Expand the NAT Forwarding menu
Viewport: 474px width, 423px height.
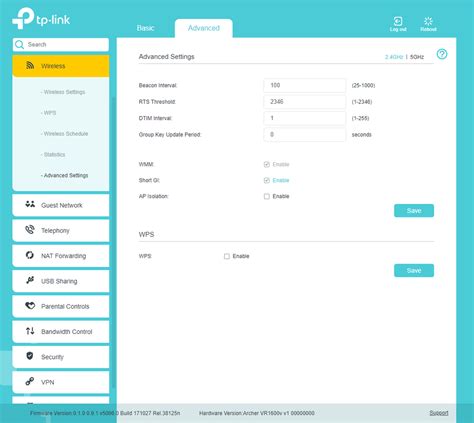pos(61,256)
